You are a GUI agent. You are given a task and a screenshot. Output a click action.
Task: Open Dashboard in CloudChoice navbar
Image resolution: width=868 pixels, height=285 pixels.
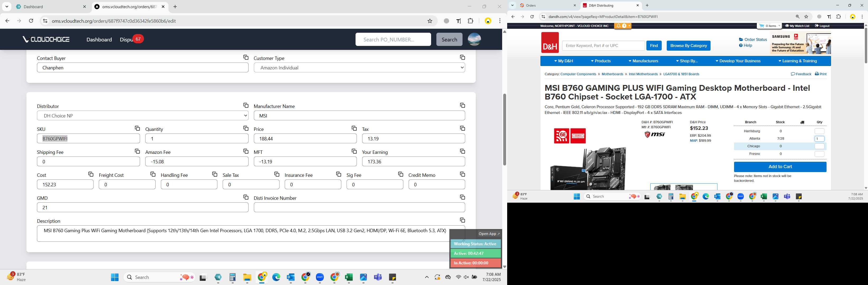pos(99,40)
